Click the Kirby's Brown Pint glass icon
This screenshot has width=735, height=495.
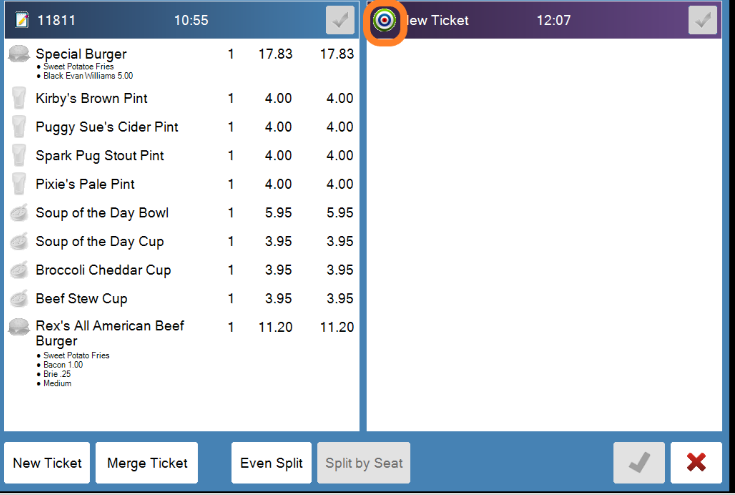point(19,98)
